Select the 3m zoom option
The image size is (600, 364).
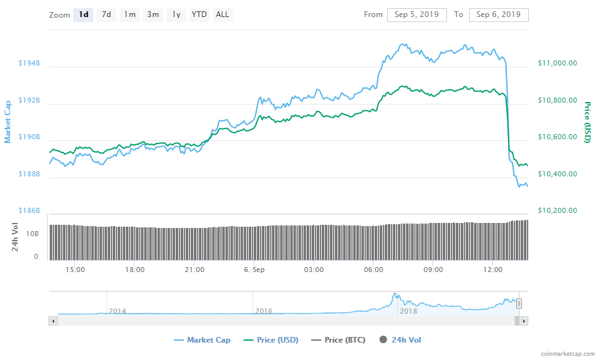(x=152, y=14)
